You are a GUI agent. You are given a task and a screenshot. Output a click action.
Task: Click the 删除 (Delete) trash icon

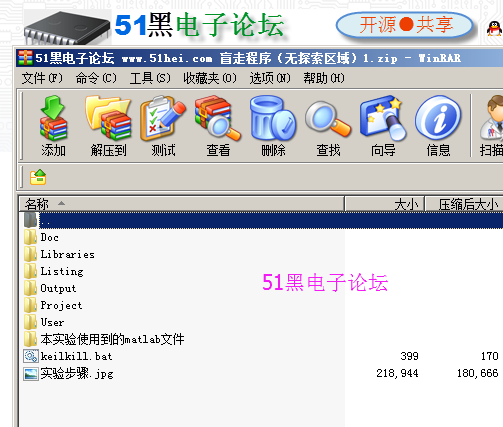pyautogui.click(x=273, y=118)
